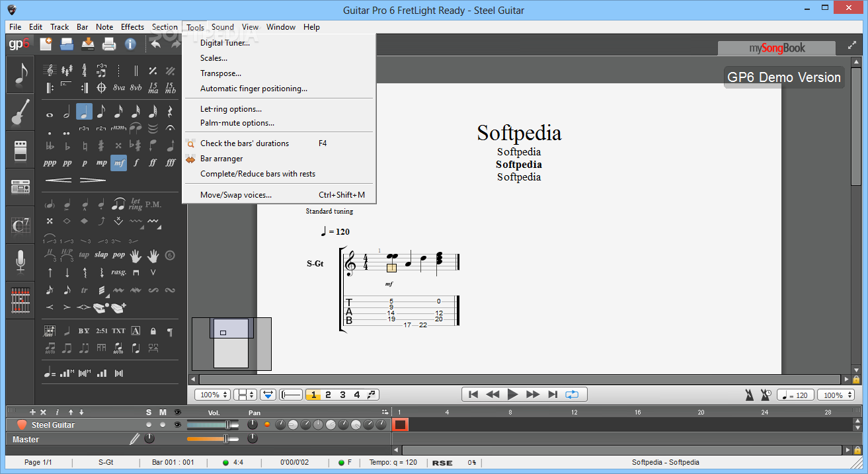Adjust the Steel Guitar volume slider
Screen dimensions: 868x474
point(214,424)
